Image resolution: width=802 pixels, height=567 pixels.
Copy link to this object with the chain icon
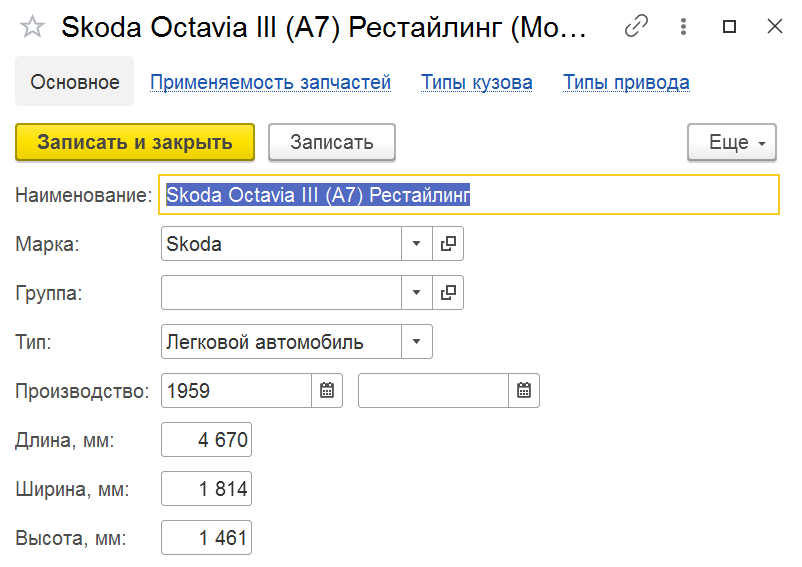(636, 26)
